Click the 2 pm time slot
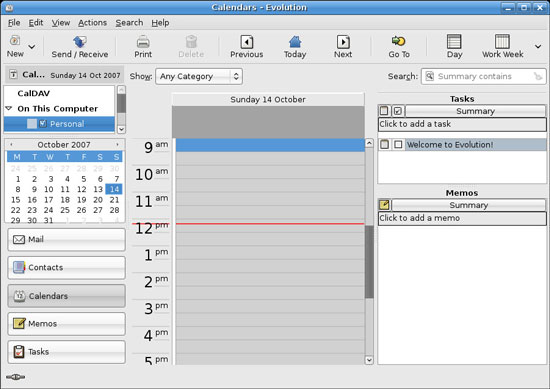 coord(270,280)
